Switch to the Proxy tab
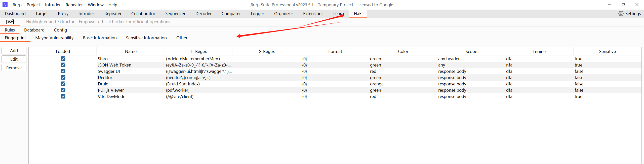 tap(63, 14)
